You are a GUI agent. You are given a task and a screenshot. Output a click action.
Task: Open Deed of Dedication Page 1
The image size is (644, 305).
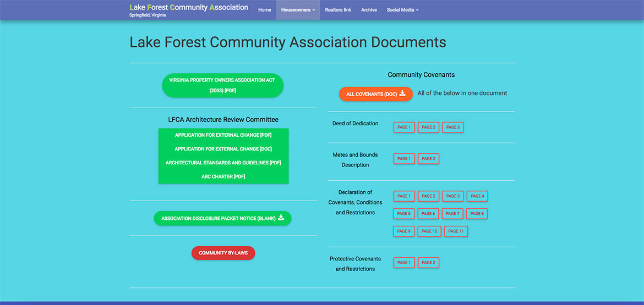pyautogui.click(x=404, y=127)
